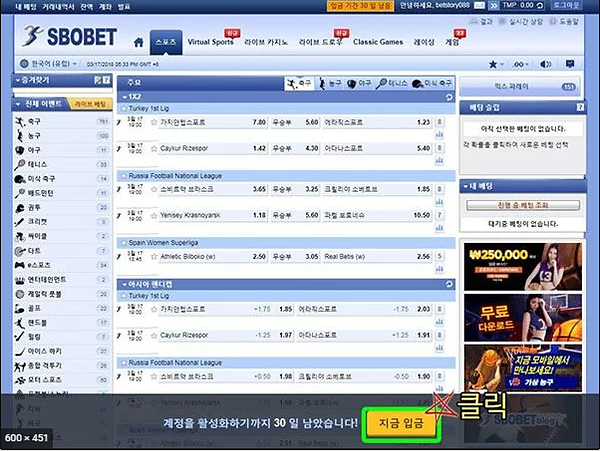Screen dimensions: 600x451
Task: Favorite the 가지안텝스포르 1X2 match star
Action: (x=154, y=122)
